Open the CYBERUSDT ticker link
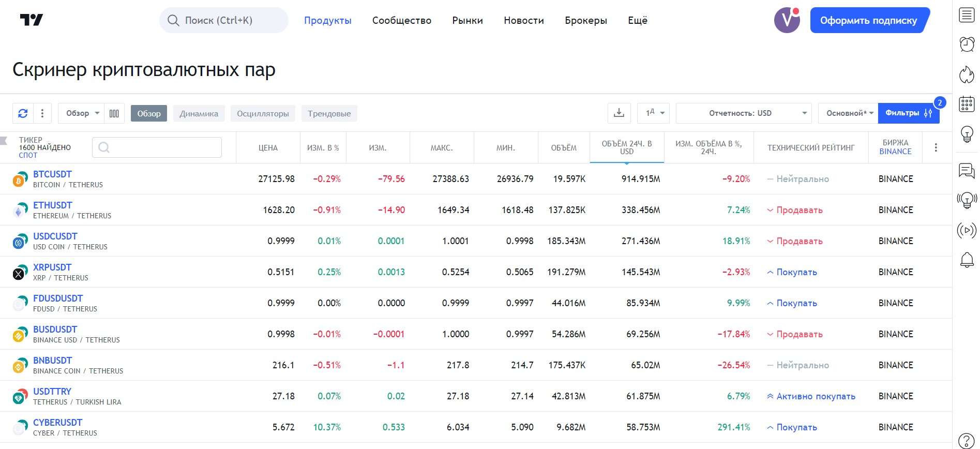 [x=57, y=423]
